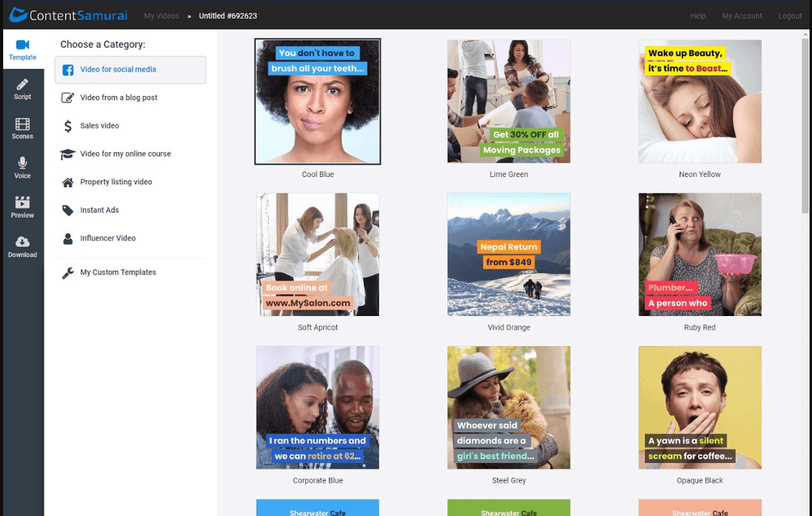The width and height of the screenshot is (812, 516).
Task: Click the wrench Custom Templates icon
Action: click(x=68, y=272)
